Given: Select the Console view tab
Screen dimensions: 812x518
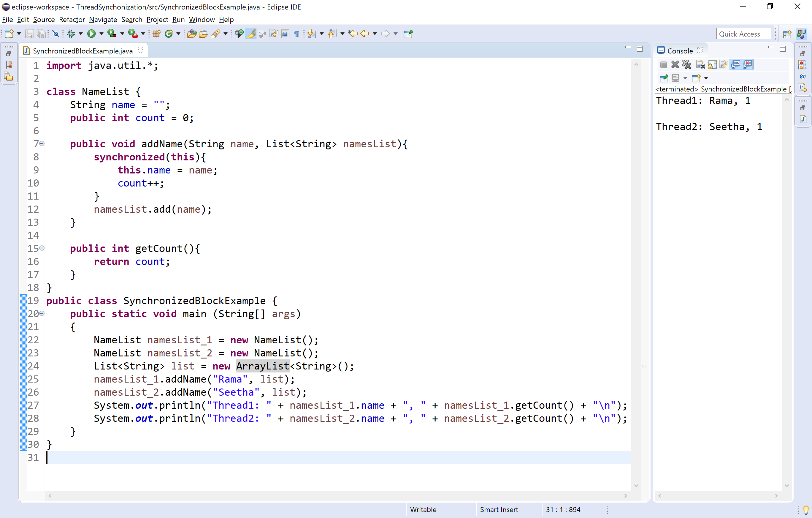Looking at the screenshot, I should [x=680, y=50].
